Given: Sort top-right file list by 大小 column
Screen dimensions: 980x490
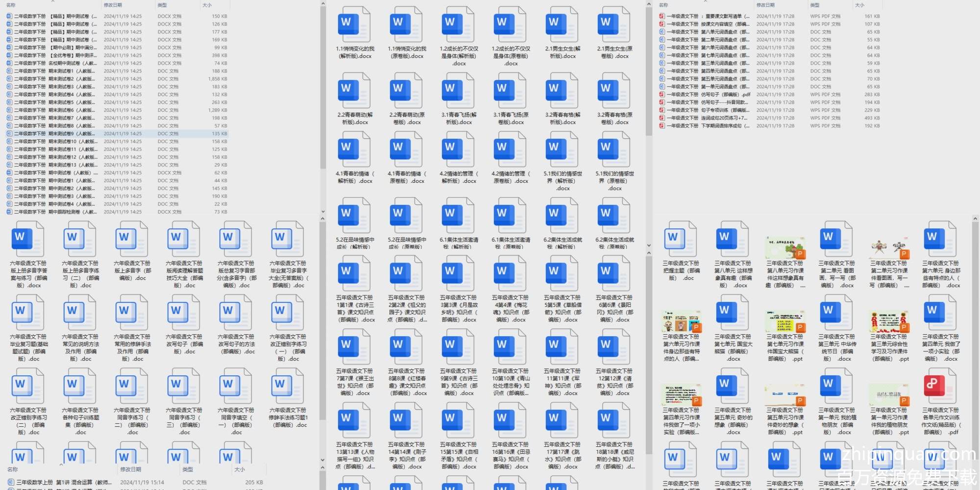Looking at the screenshot, I should point(859,5).
